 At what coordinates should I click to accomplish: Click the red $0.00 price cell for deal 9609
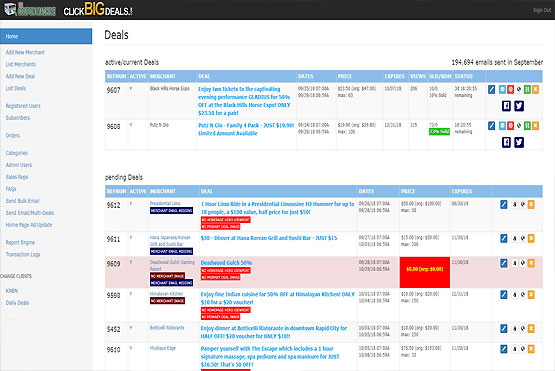[x=425, y=272]
